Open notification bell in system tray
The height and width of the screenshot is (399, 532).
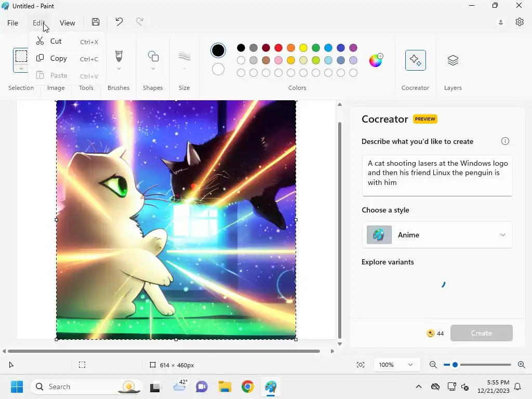pyautogui.click(x=518, y=387)
